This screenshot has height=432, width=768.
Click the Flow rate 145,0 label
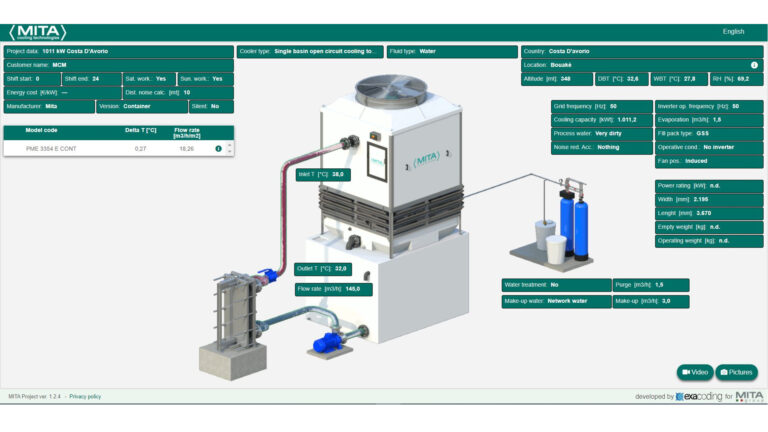pyautogui.click(x=333, y=289)
